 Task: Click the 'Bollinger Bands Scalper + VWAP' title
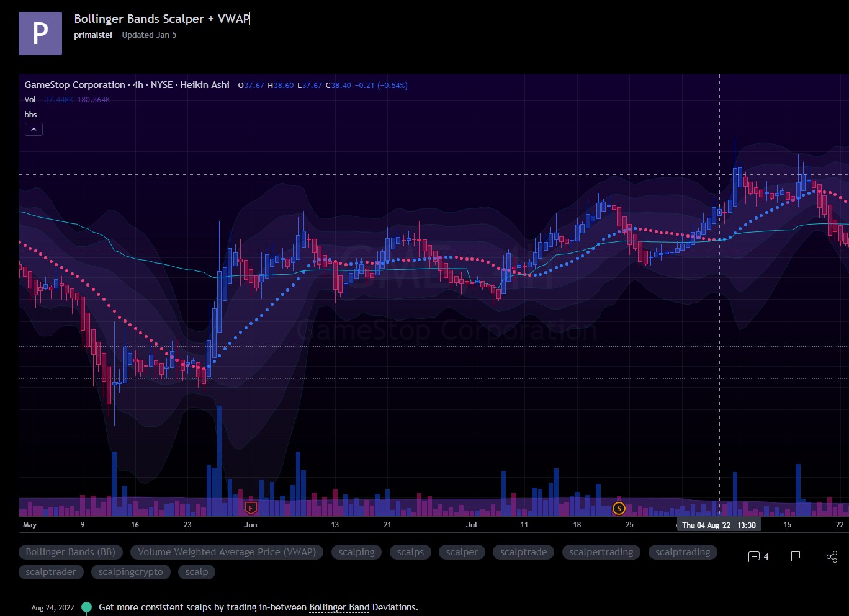click(162, 19)
